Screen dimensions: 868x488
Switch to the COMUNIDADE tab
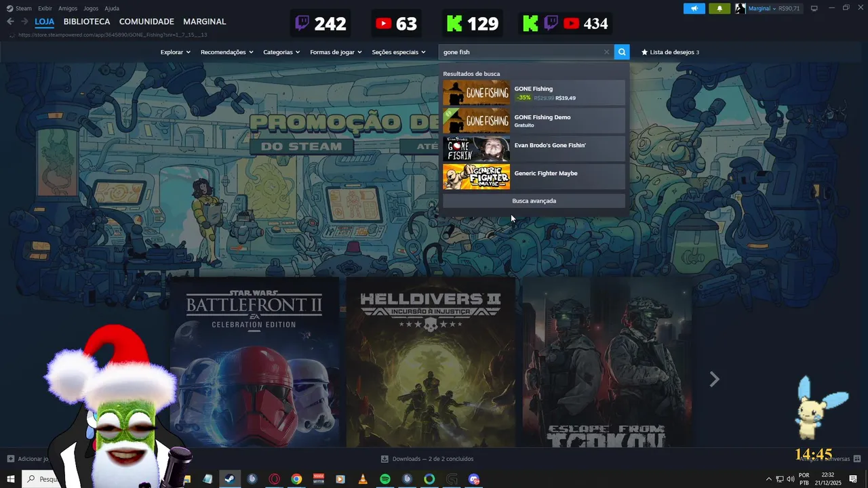[x=146, y=22]
